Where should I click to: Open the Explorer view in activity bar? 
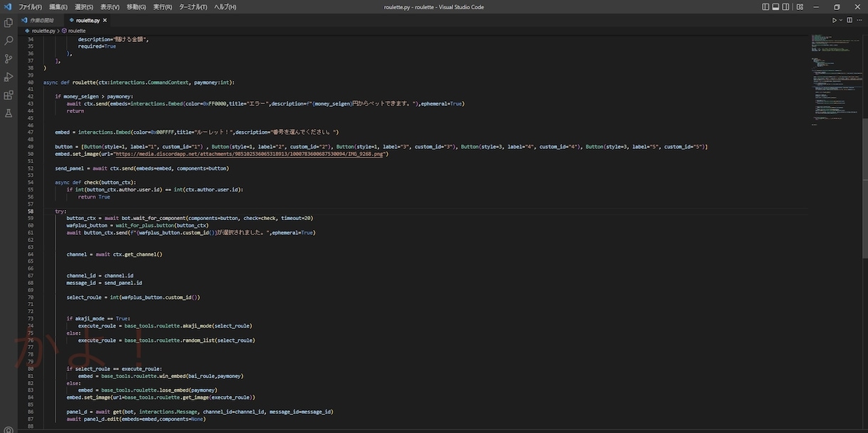pos(9,23)
